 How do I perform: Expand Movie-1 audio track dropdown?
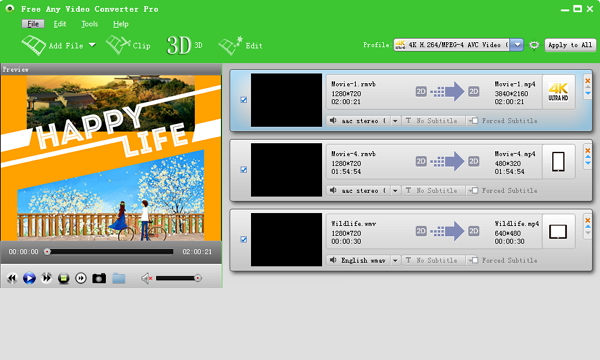(x=395, y=121)
